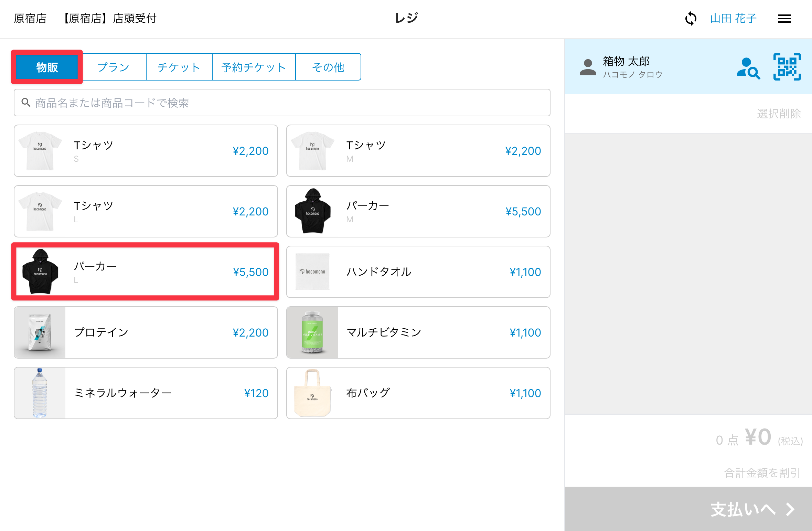
Task: Select the 物販 tab
Action: pyautogui.click(x=47, y=67)
